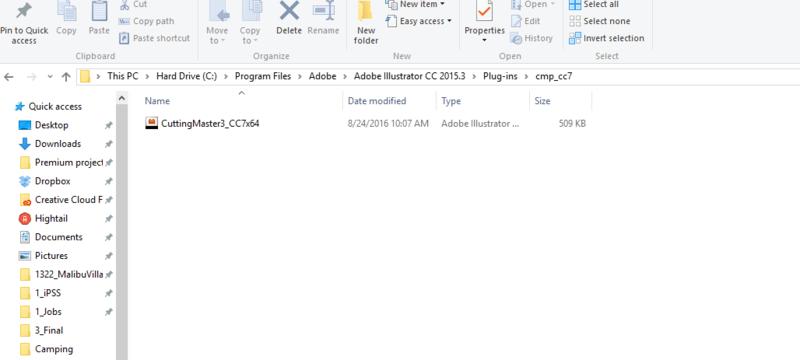Select the CuttingMaster3_CC7x64 file
The width and height of the screenshot is (800, 360).
(x=210, y=123)
